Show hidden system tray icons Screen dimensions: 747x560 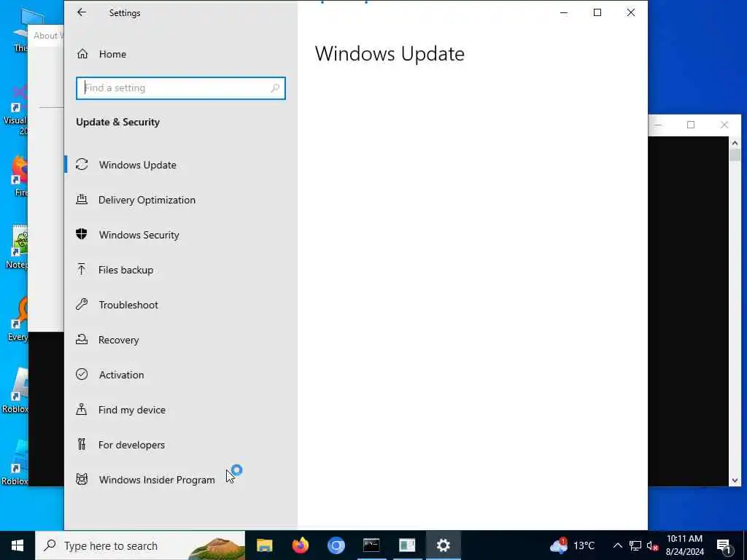[x=617, y=545]
